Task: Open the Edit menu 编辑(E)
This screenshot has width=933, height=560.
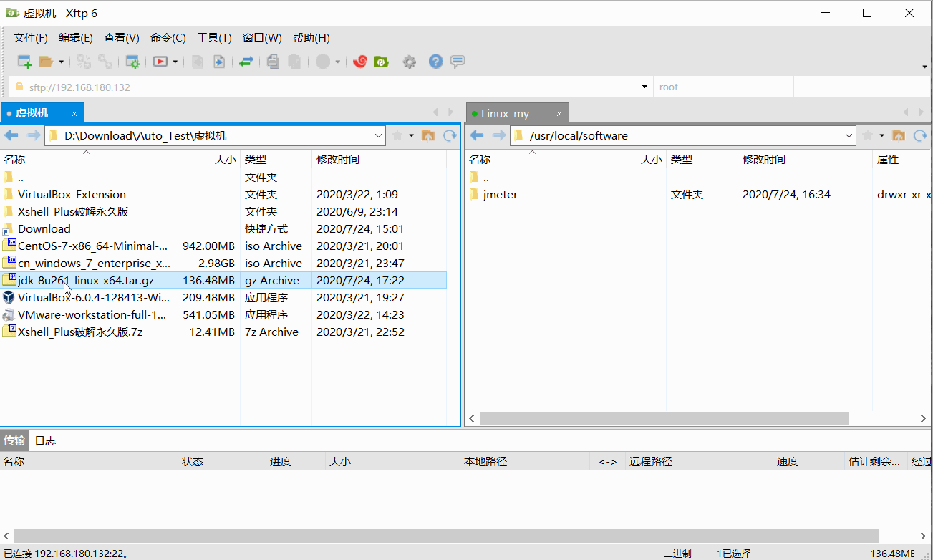Action: click(x=76, y=38)
